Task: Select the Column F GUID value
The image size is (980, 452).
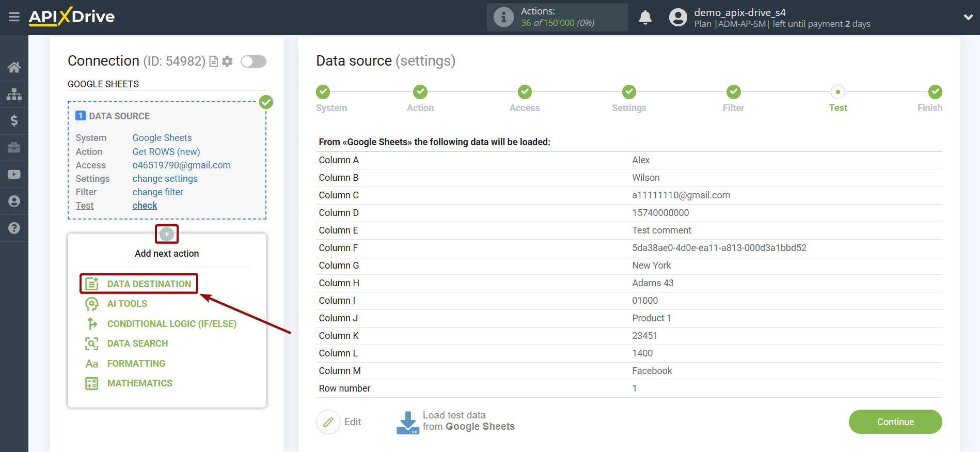Action: pos(719,248)
